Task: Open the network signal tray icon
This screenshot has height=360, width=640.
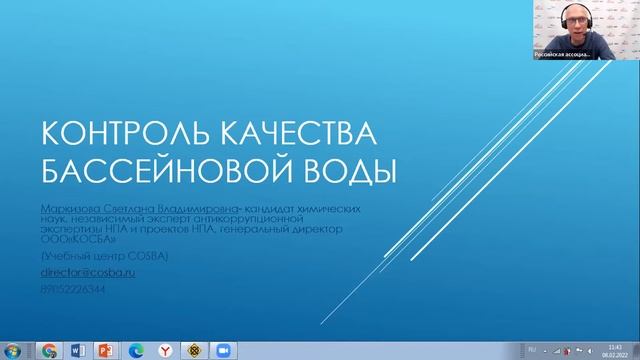Action: (x=557, y=351)
